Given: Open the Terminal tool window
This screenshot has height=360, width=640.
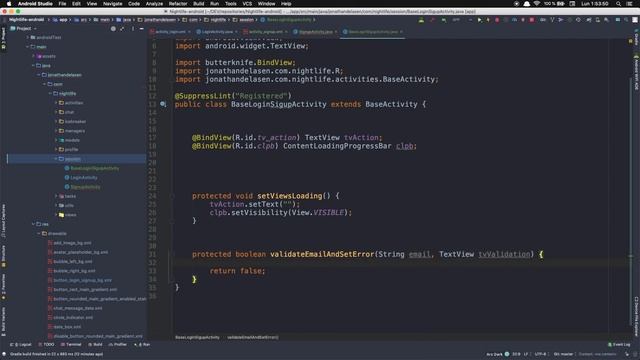Looking at the screenshot, I should (71, 344).
